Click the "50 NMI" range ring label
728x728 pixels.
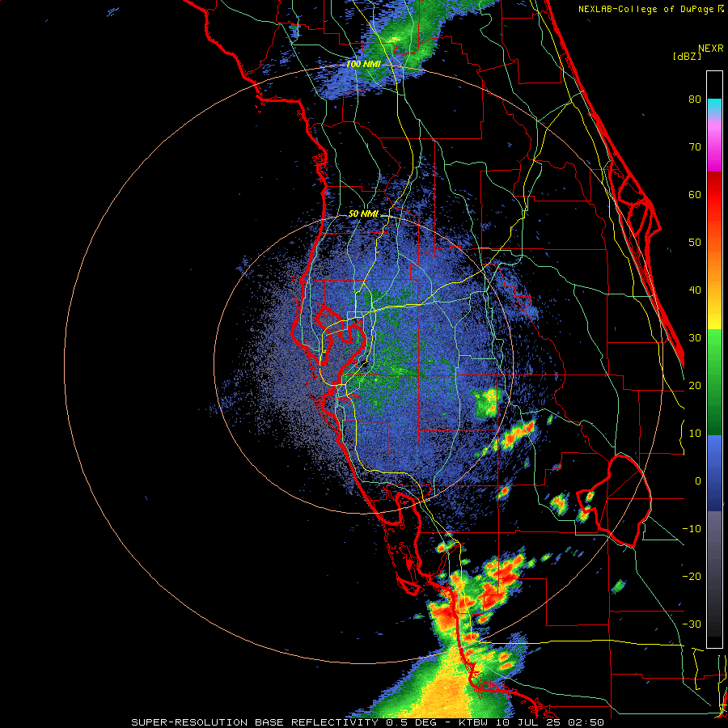(x=363, y=214)
